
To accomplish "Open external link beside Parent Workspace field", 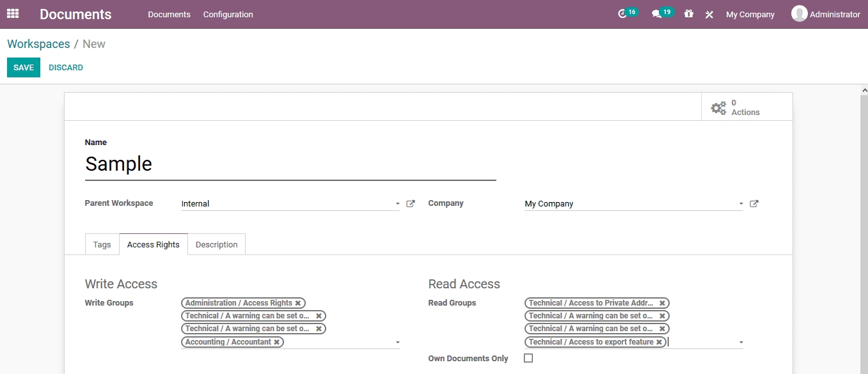I will pos(411,204).
